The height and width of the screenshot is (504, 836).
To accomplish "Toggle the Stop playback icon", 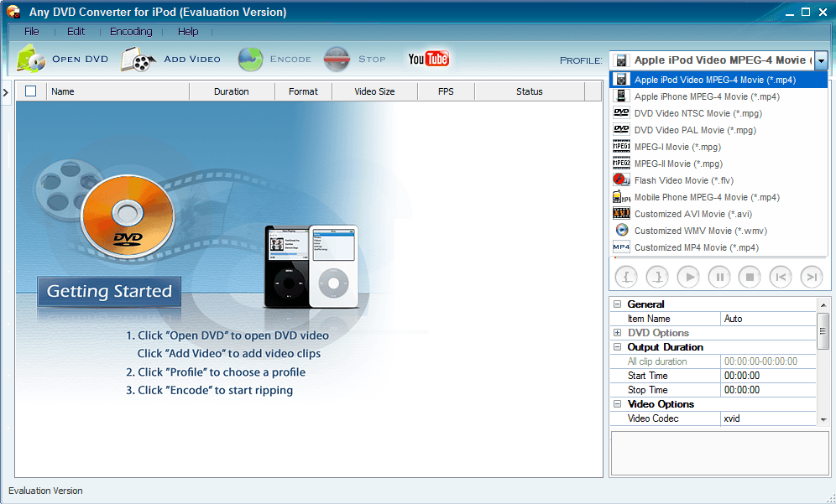I will point(750,277).
